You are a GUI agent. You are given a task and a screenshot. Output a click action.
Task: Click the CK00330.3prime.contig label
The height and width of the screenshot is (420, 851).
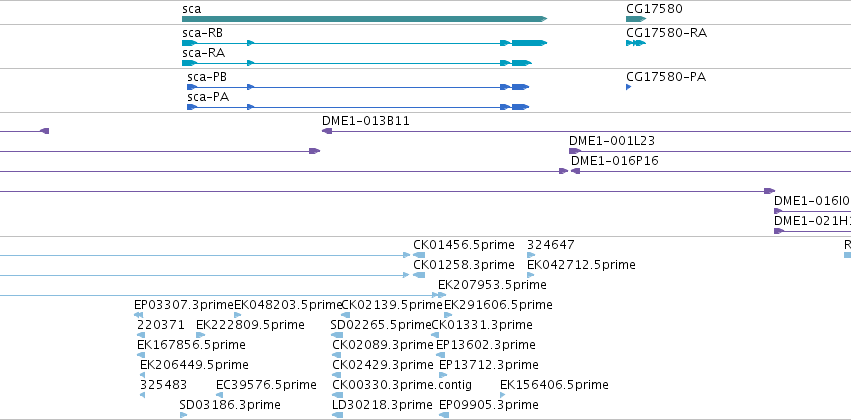click(x=402, y=385)
